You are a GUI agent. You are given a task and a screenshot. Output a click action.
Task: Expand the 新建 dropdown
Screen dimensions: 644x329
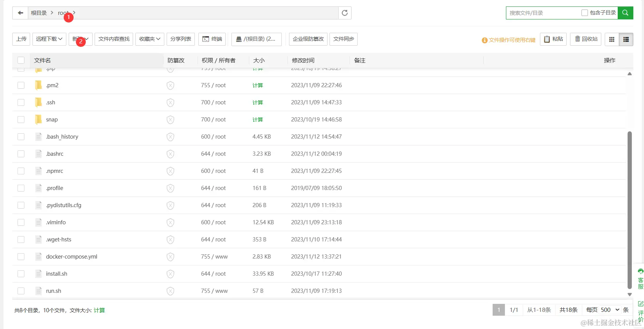click(x=80, y=39)
